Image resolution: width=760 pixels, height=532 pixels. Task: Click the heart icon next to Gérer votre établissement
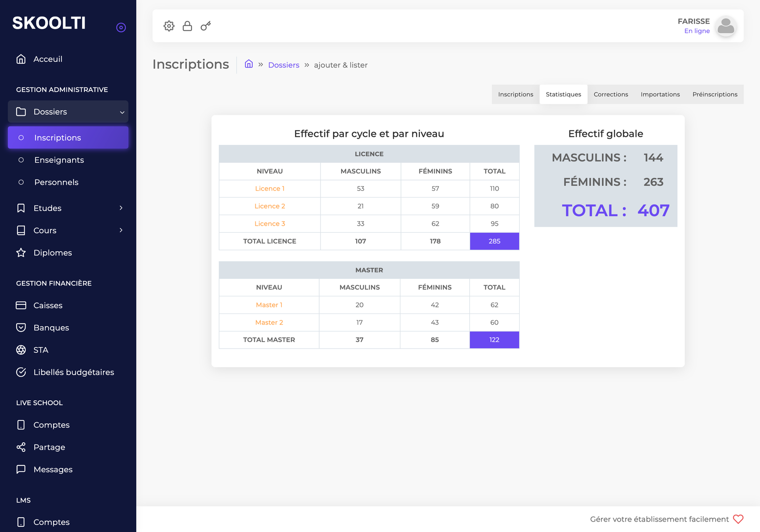coord(737,519)
